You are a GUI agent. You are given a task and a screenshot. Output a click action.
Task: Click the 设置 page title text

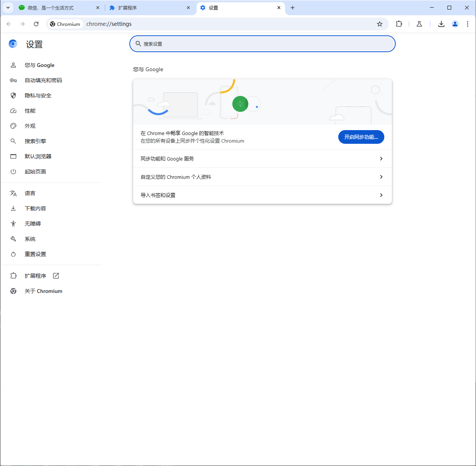point(34,45)
